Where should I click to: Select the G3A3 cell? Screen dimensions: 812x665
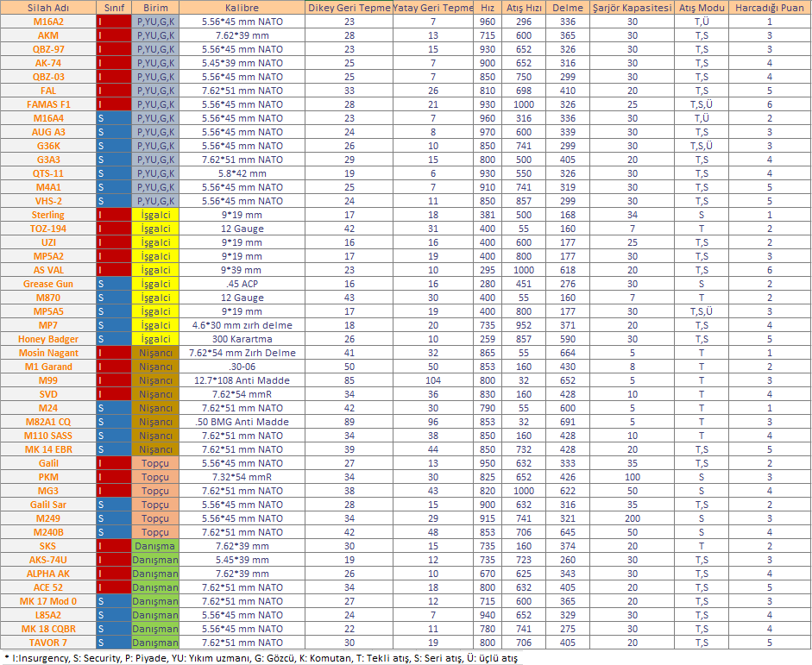48,160
